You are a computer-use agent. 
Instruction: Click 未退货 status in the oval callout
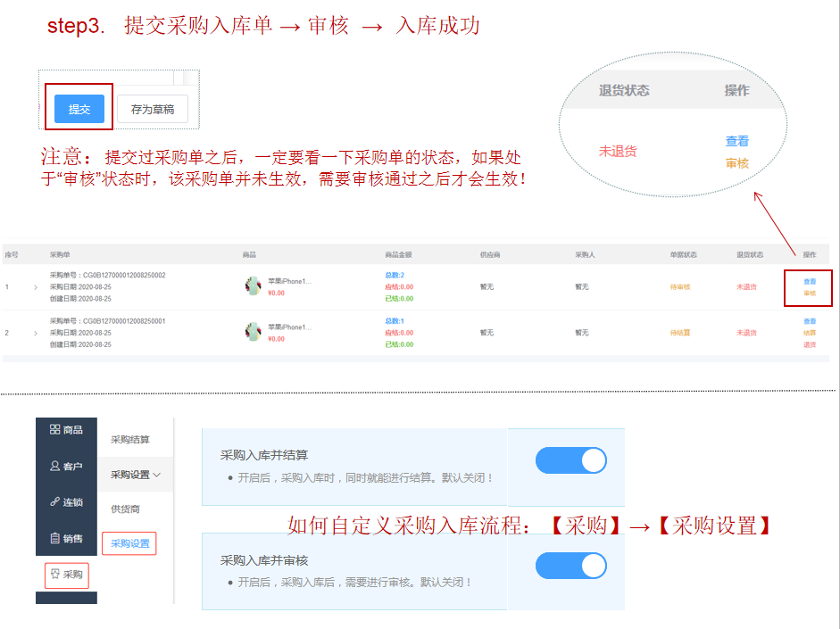pos(618,152)
